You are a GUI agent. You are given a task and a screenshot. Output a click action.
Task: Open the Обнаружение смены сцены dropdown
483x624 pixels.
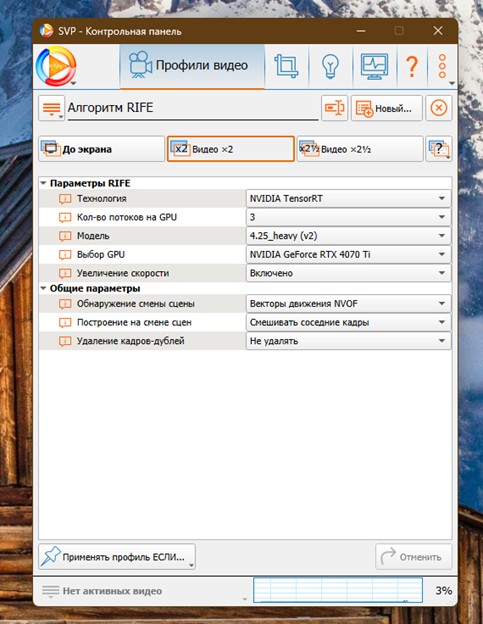click(349, 304)
